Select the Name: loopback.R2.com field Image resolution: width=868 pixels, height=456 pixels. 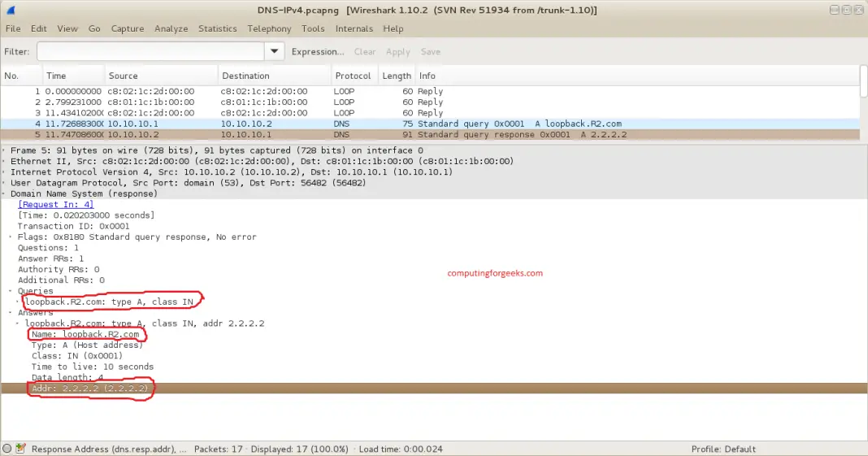coord(85,334)
